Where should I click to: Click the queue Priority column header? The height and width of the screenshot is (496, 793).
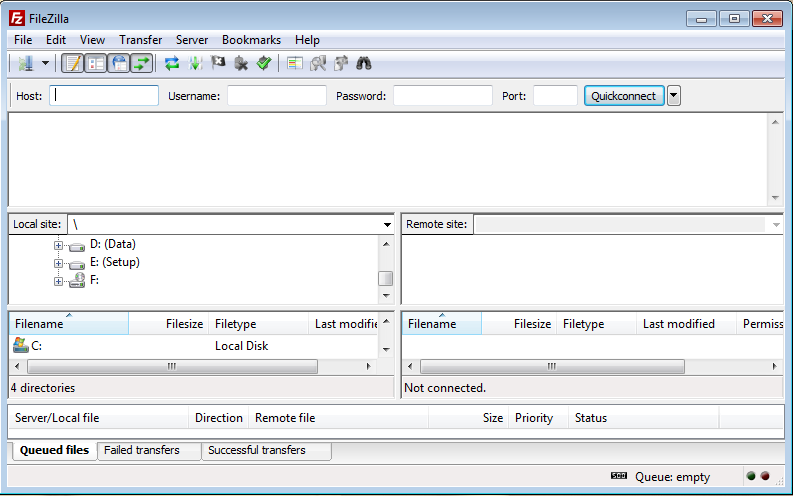(x=539, y=418)
